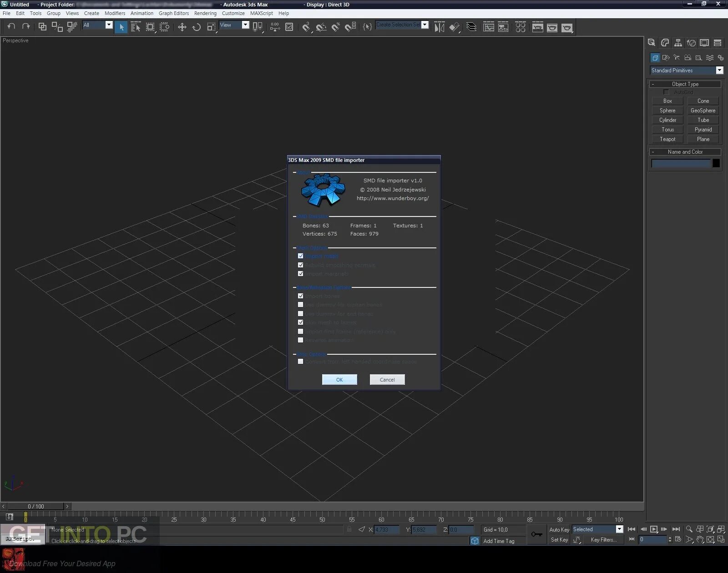Open the MAXScript menu

[262, 13]
